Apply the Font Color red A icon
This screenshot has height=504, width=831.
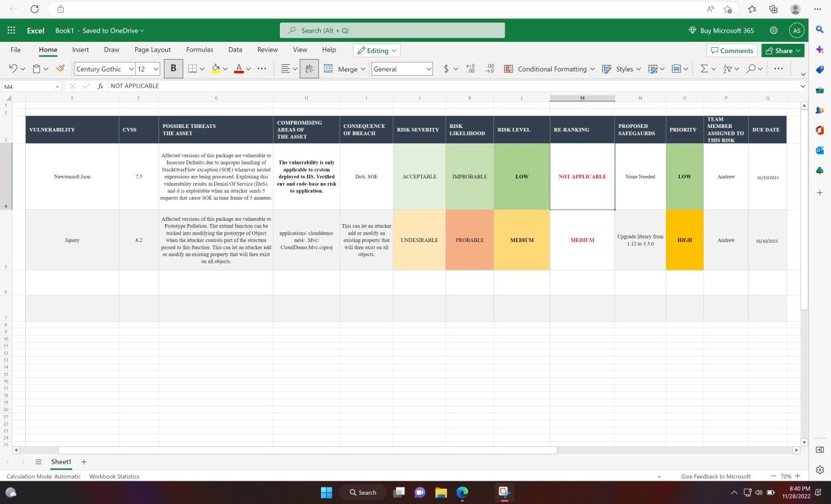pos(239,68)
